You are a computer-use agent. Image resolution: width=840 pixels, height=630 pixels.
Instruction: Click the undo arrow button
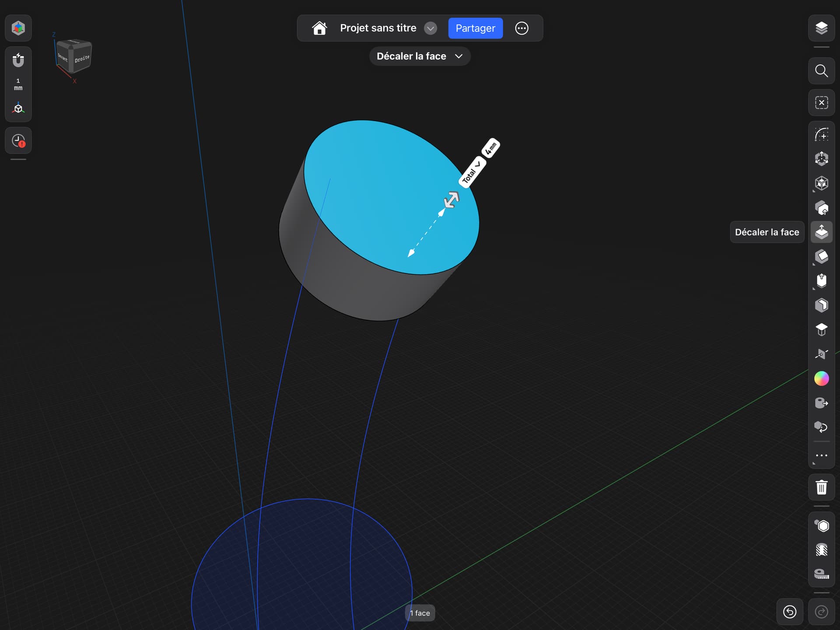[x=789, y=612]
